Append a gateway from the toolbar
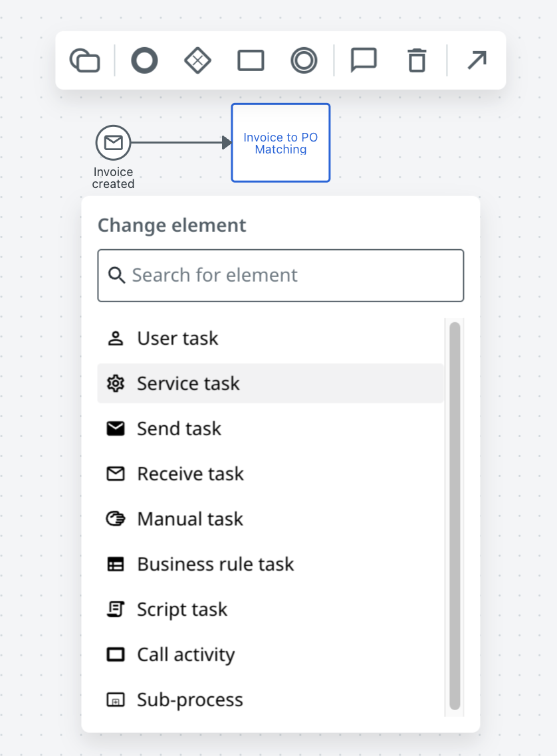The height and width of the screenshot is (756, 557). point(197,60)
